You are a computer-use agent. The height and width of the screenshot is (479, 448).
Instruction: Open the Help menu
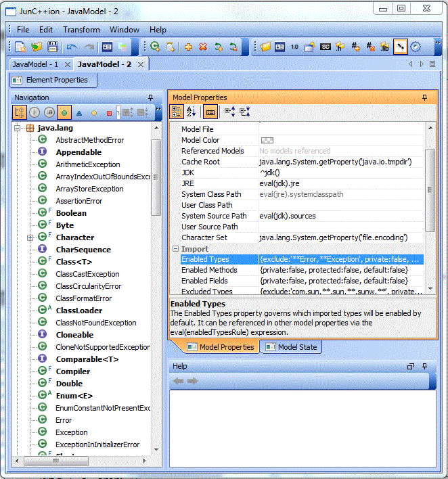click(x=158, y=30)
